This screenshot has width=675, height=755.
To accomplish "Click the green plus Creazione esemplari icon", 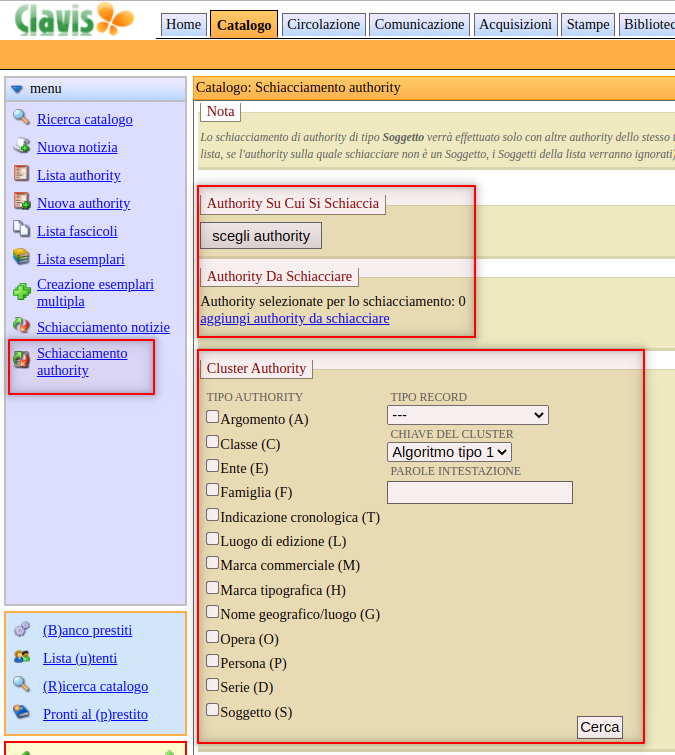I will point(21,293).
